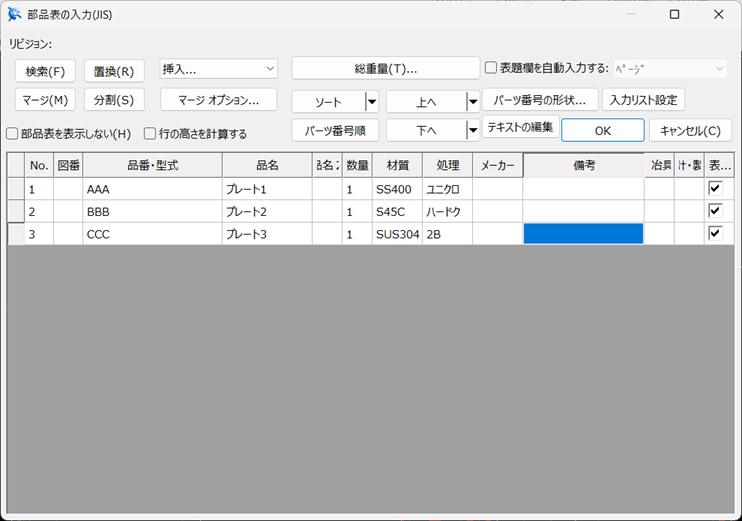Image resolution: width=742 pixels, height=521 pixels.
Task: Click the ソート button
Action: [328, 102]
